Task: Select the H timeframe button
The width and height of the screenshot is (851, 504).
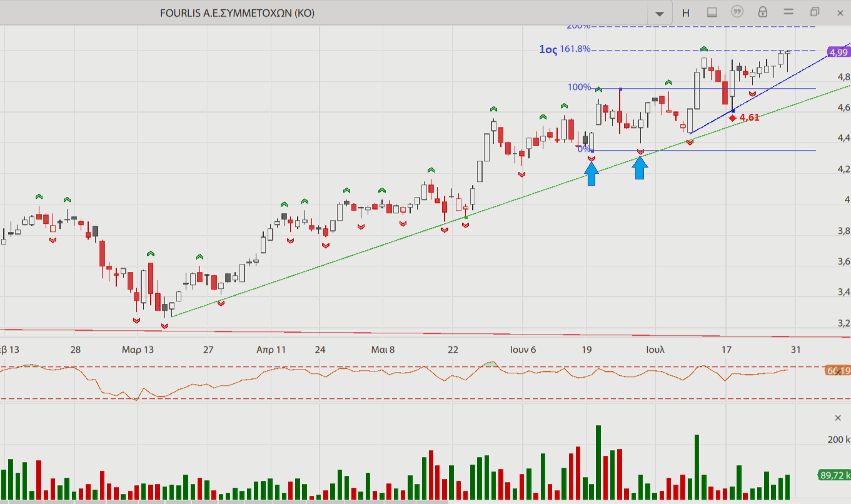Action: coord(686,13)
